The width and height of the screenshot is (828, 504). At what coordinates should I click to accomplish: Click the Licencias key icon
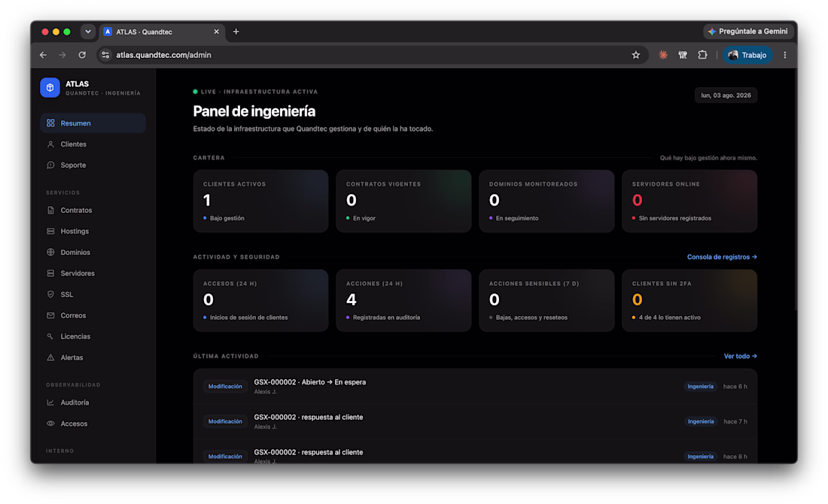click(50, 336)
